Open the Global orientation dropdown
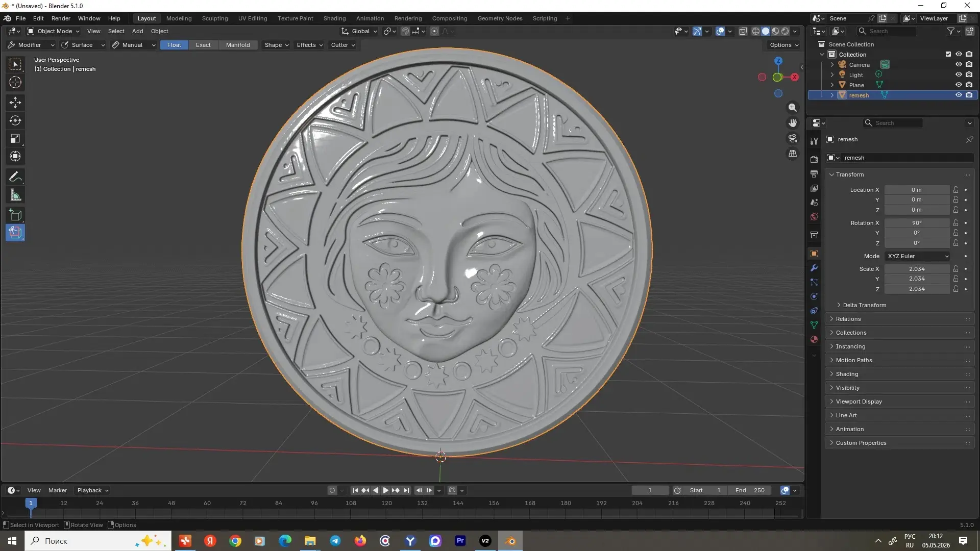Screen dimensions: 980x551 pos(359,31)
